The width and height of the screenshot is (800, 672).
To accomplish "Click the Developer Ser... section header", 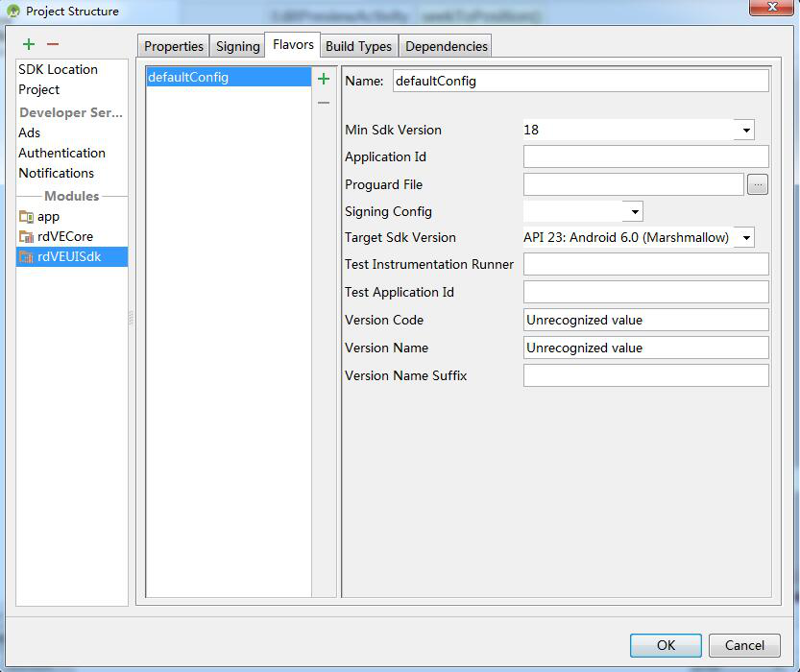I will coord(71,112).
